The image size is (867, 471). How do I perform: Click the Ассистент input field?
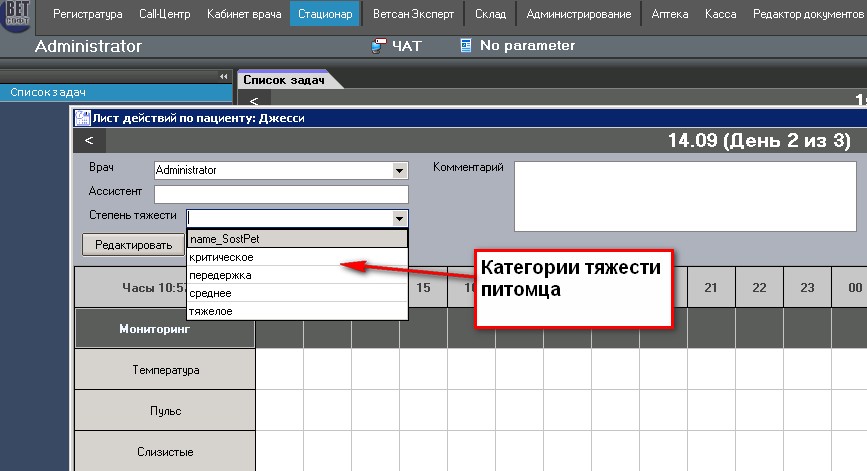281,195
